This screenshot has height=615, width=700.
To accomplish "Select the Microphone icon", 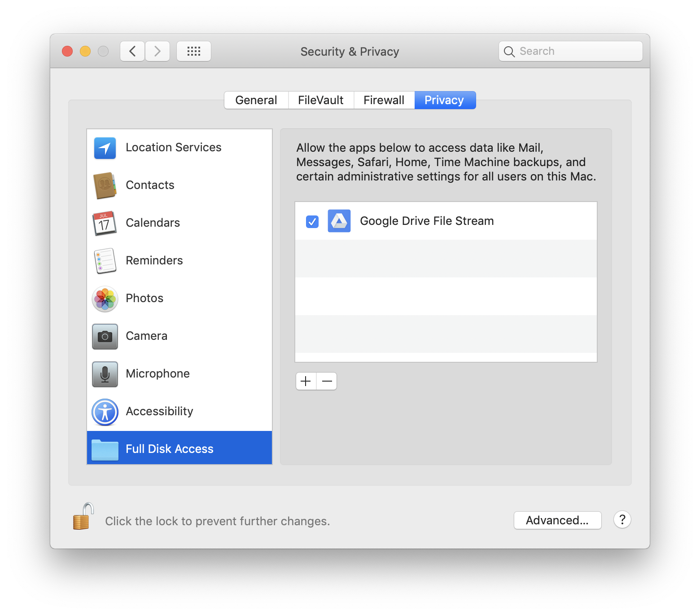I will click(x=105, y=374).
